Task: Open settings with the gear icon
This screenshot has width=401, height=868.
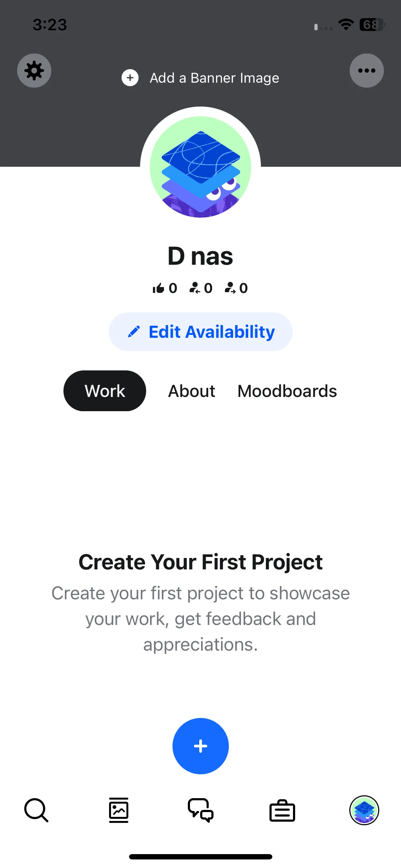Action: tap(34, 71)
